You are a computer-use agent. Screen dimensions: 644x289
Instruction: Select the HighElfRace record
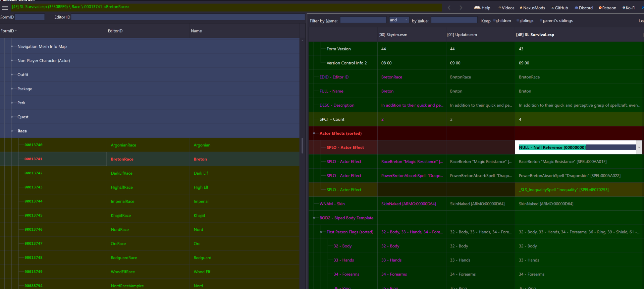tap(150, 187)
